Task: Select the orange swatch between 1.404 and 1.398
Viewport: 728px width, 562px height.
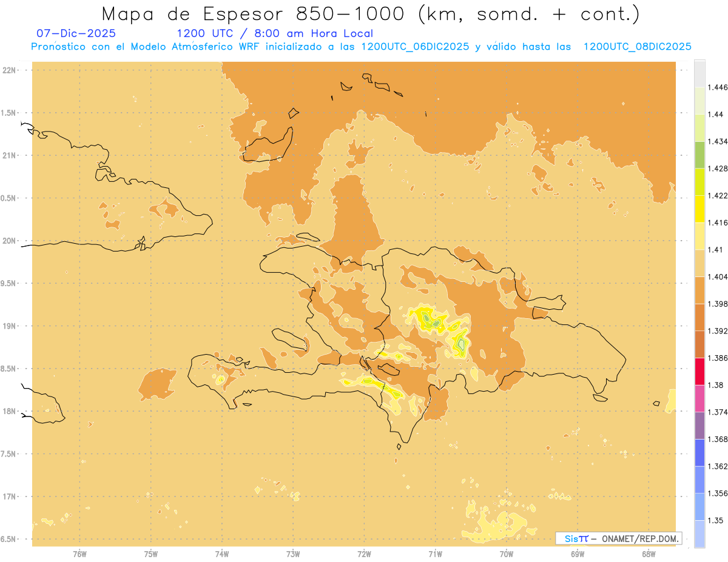Action: pos(699,290)
